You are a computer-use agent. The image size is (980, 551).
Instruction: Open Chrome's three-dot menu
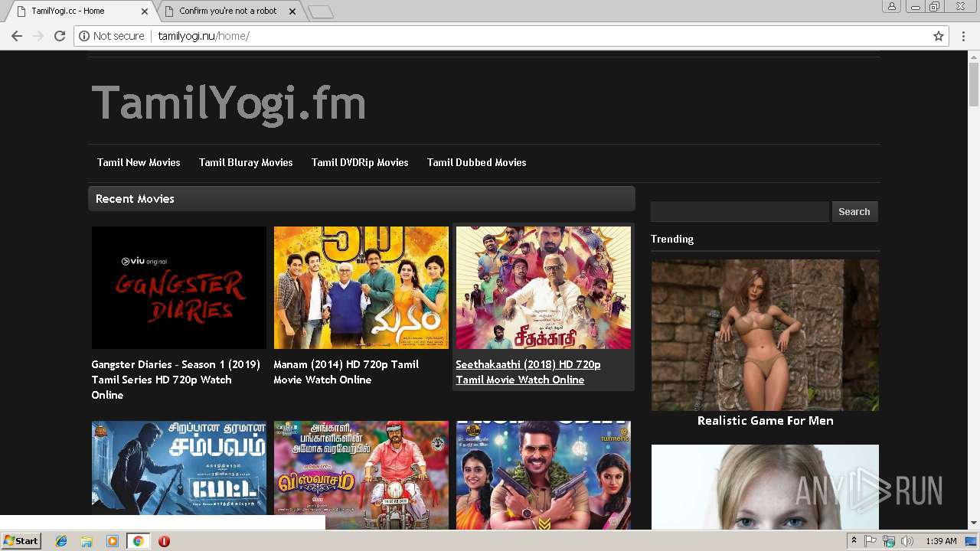(964, 36)
